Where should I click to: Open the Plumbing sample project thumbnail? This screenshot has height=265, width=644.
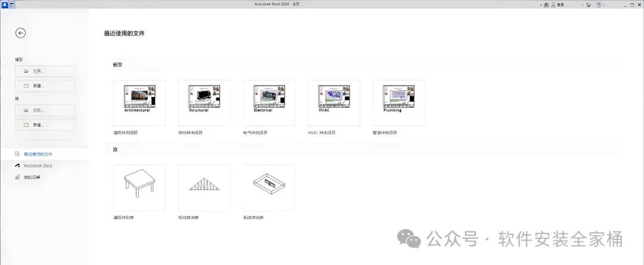pos(399,103)
